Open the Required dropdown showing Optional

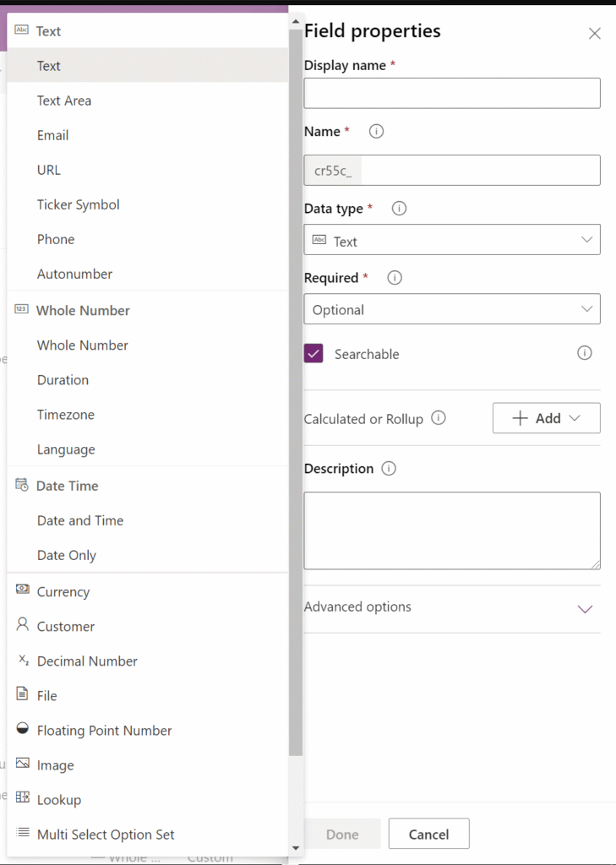(452, 309)
